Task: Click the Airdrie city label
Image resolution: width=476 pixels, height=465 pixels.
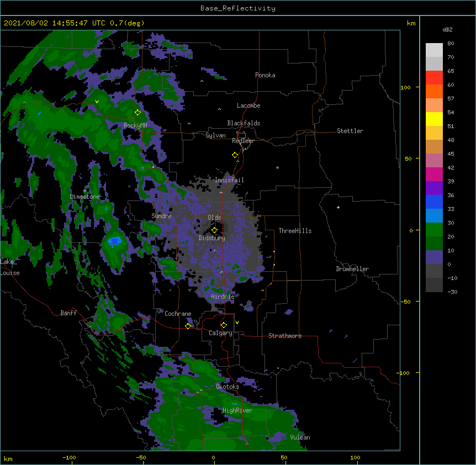Action: coord(223,297)
